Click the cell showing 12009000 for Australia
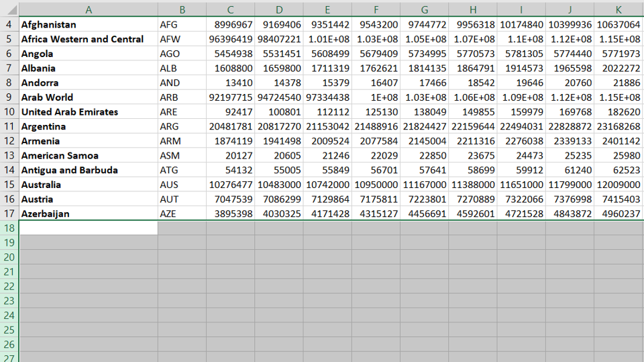This screenshot has width=644, height=362. click(x=618, y=185)
